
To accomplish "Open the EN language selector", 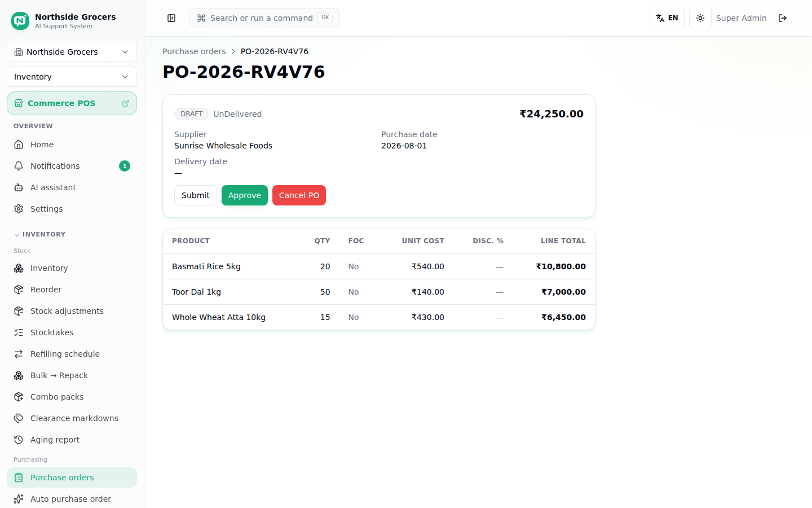I will (x=667, y=18).
